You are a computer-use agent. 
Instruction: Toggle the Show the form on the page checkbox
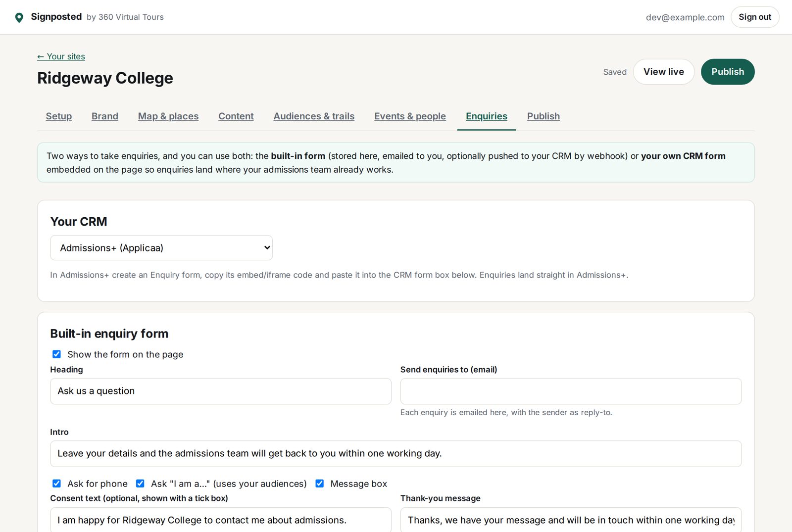56,354
